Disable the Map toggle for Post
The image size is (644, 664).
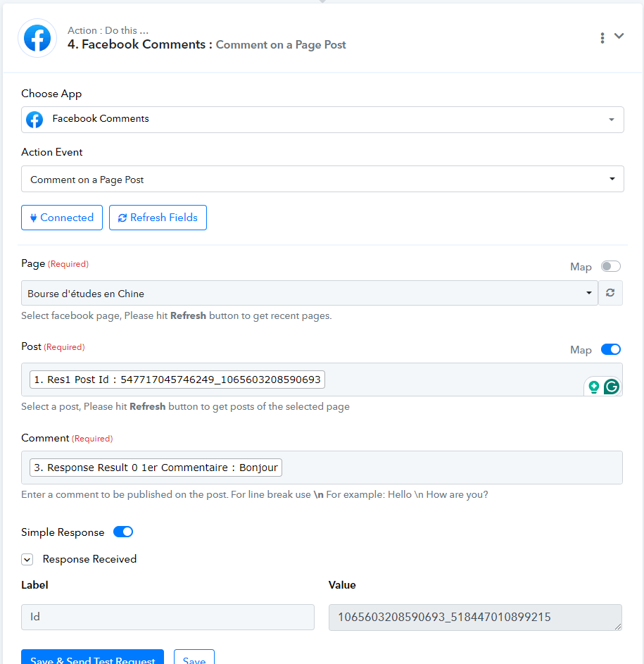click(x=610, y=349)
